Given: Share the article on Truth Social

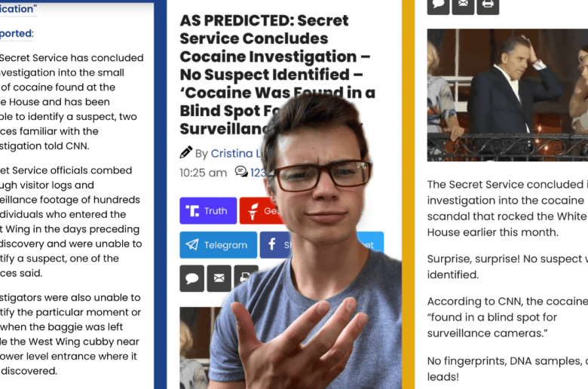Looking at the screenshot, I should point(208,211).
